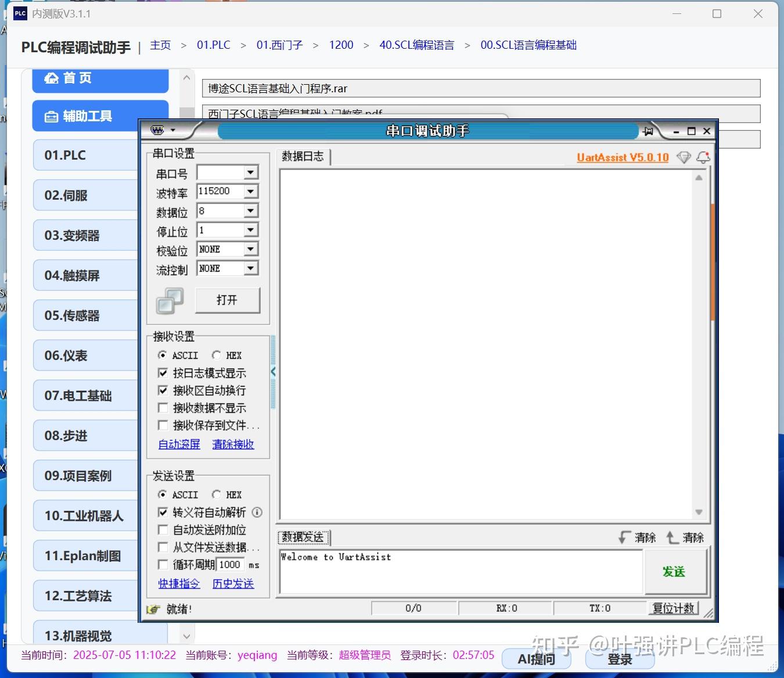This screenshot has width=784, height=678.
Task: Select the HEX radio button in 接收设置
Action: (216, 355)
